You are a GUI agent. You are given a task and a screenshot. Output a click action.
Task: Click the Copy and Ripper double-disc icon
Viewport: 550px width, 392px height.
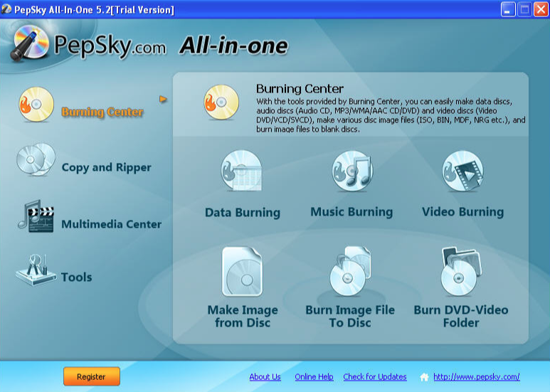(x=36, y=159)
